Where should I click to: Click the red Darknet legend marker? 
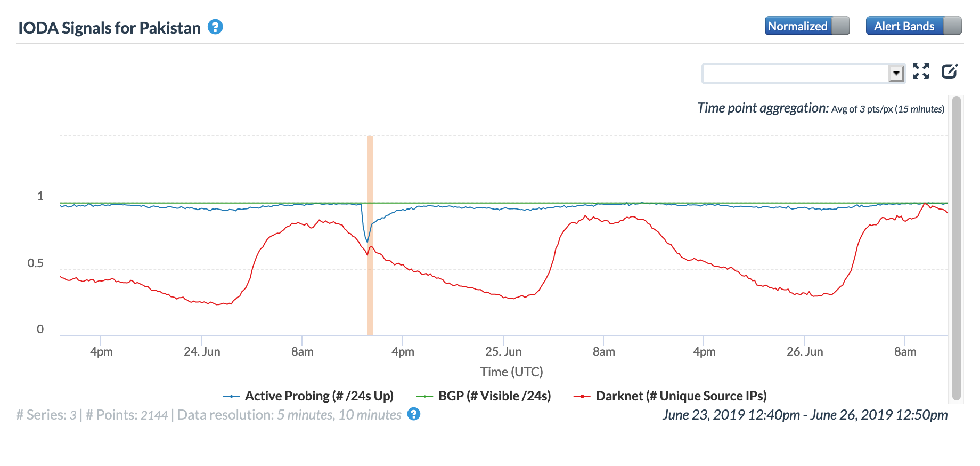point(582,396)
